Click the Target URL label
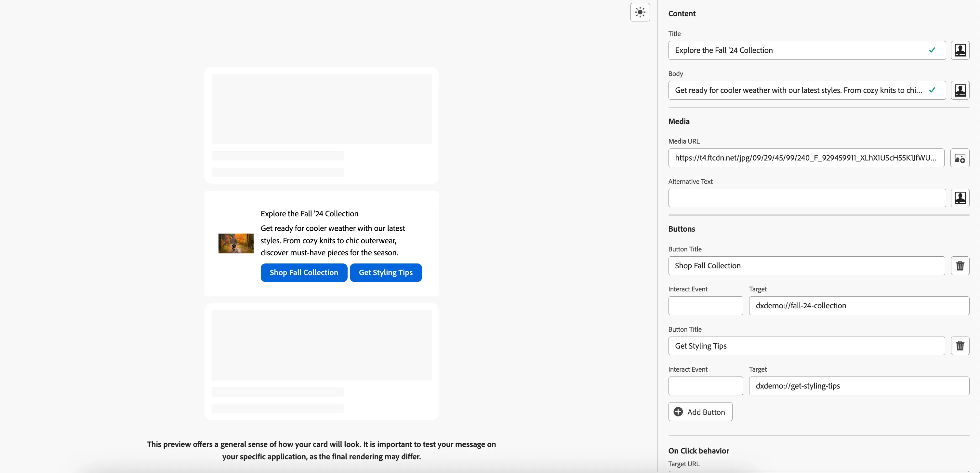This screenshot has width=980, height=473. (x=684, y=464)
